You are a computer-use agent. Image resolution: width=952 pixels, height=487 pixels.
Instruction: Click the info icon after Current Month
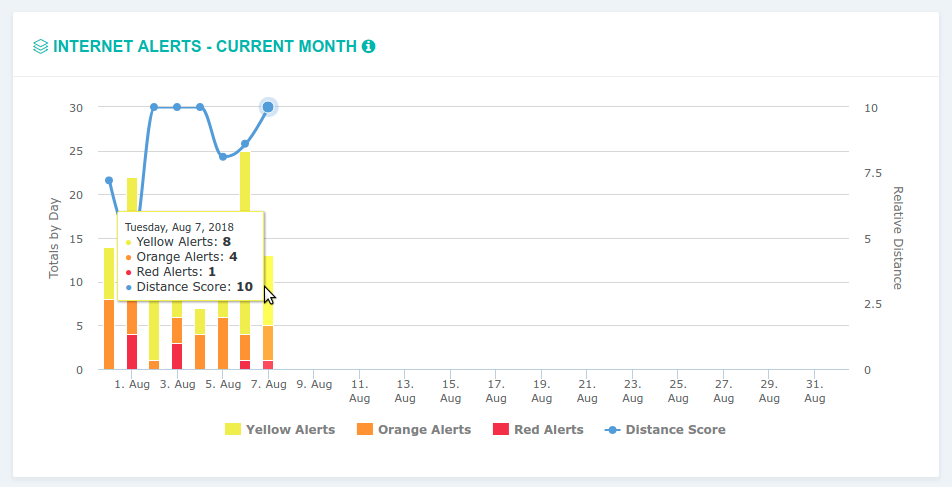point(368,46)
